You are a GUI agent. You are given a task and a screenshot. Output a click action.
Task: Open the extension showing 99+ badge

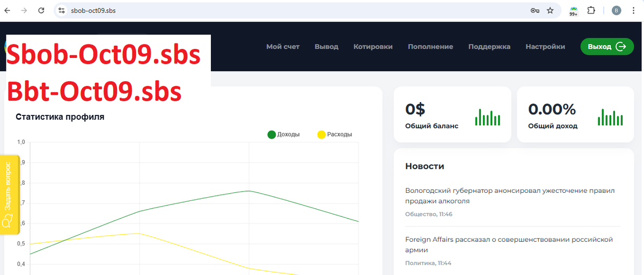point(573,11)
